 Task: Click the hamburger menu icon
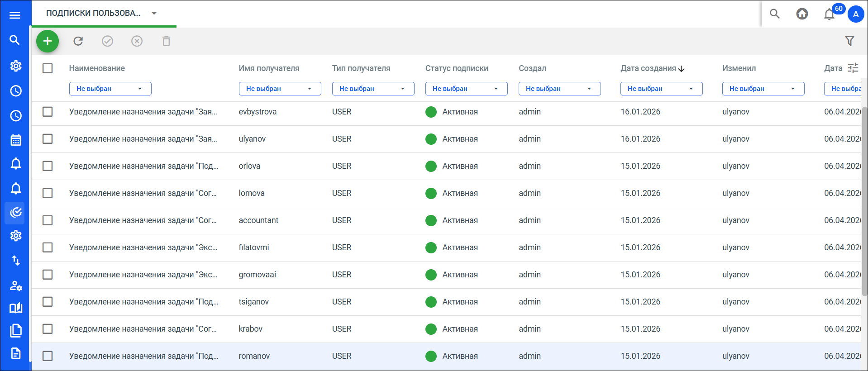point(15,15)
